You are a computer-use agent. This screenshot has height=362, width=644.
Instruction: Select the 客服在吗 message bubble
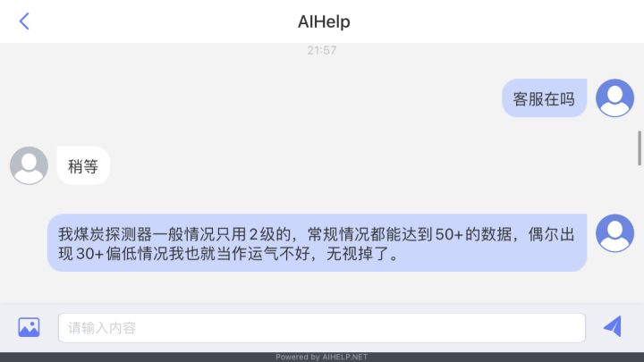544,98
